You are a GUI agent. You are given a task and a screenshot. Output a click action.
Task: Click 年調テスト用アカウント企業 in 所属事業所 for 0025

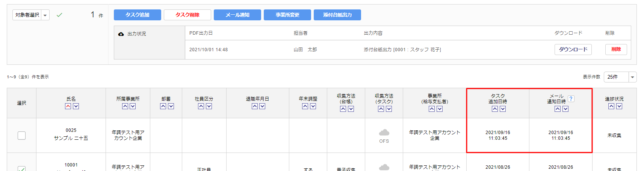[128, 135]
